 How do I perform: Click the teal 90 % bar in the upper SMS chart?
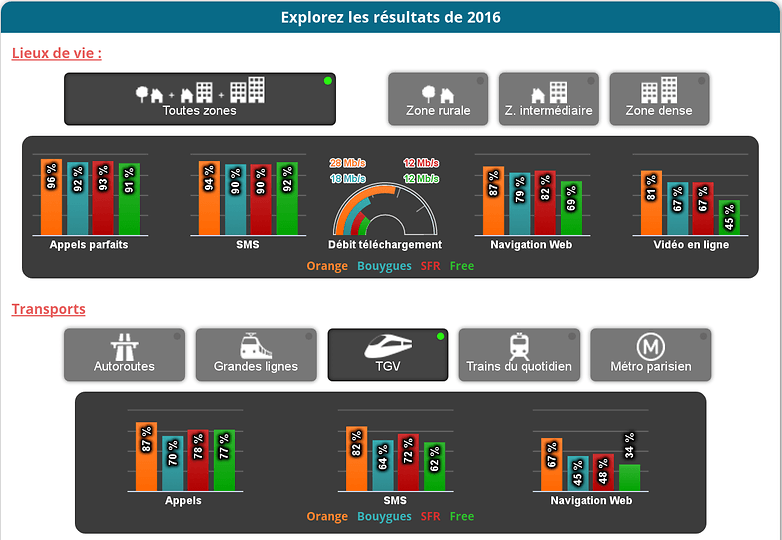(x=235, y=199)
